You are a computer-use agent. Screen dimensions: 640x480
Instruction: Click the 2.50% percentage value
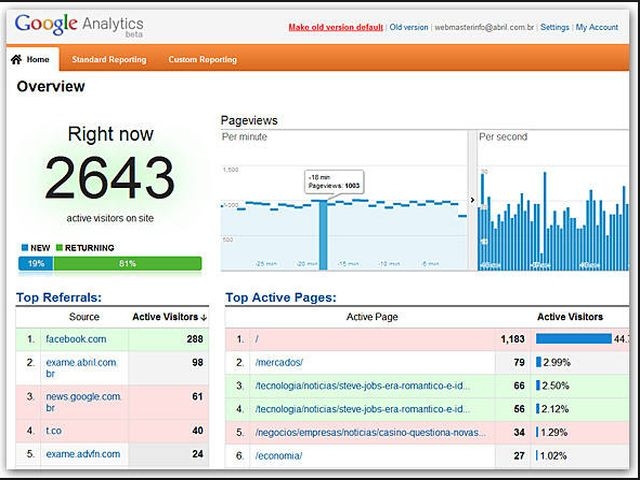(x=555, y=386)
